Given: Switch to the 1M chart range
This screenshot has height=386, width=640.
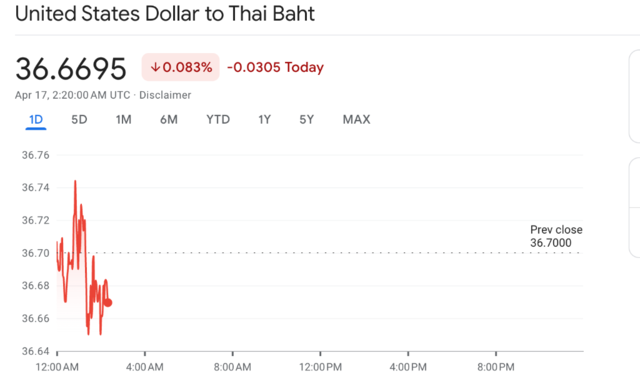Looking at the screenshot, I should click(123, 120).
